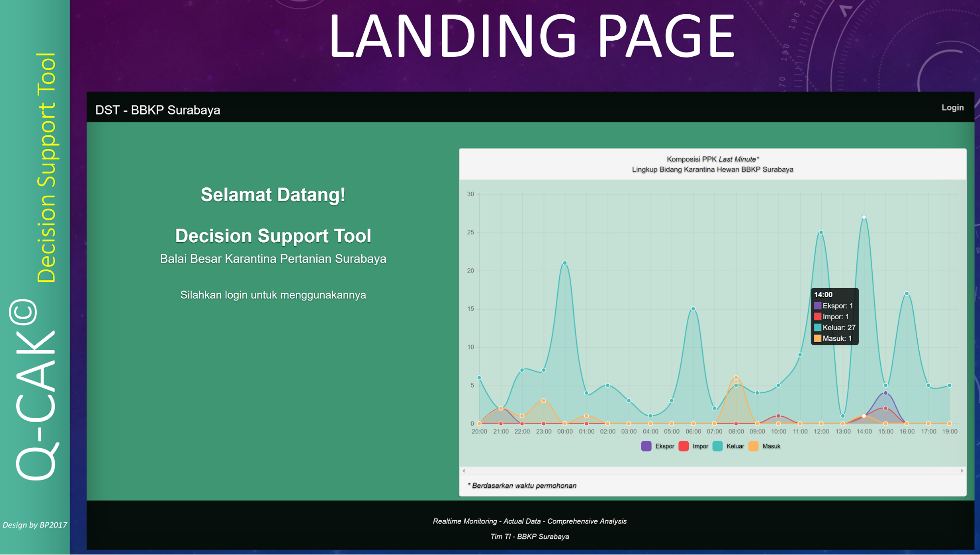Screen dimensions: 980x555
Task: Click the Masuk orange point at 23:00
Action: click(544, 401)
